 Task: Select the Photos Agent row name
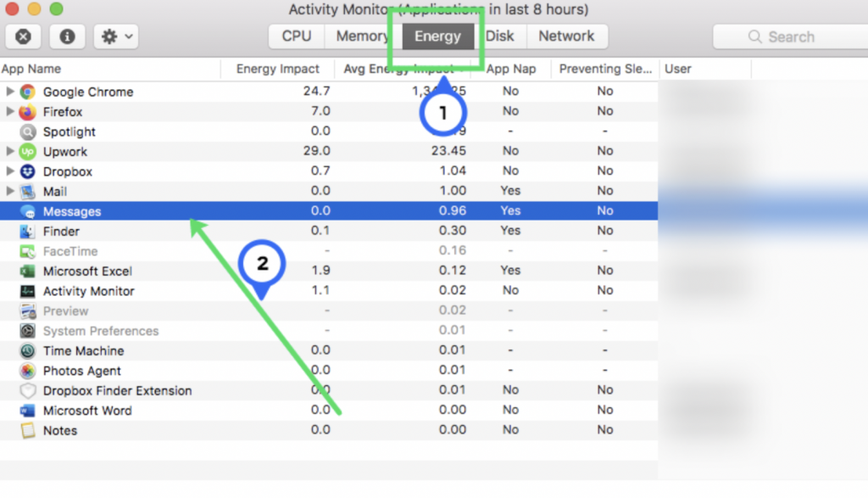(x=82, y=371)
